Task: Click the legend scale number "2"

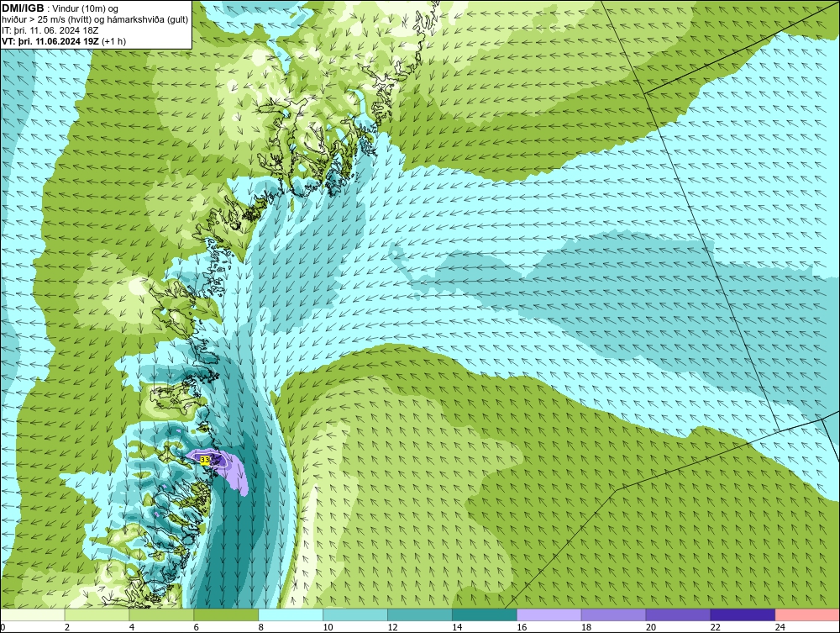Action: tap(67, 628)
